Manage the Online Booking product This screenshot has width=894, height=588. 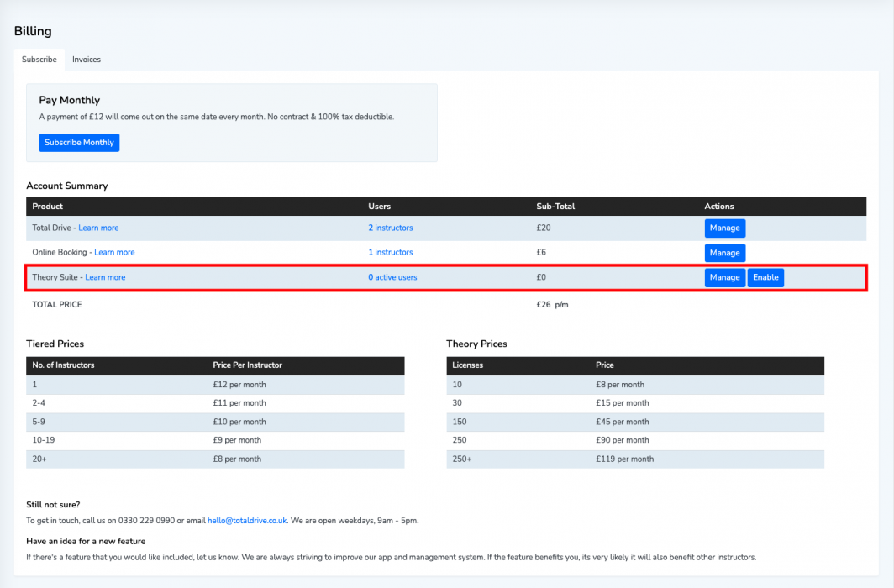coord(724,253)
